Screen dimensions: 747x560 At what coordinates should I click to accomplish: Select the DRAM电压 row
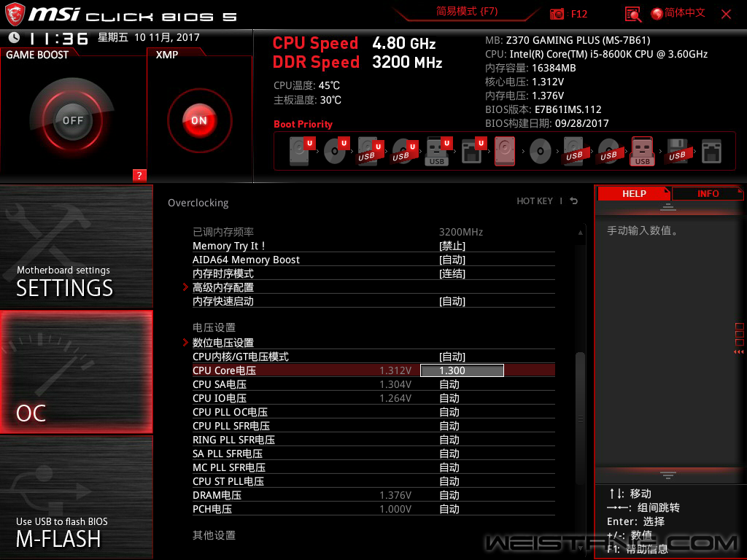point(373,495)
